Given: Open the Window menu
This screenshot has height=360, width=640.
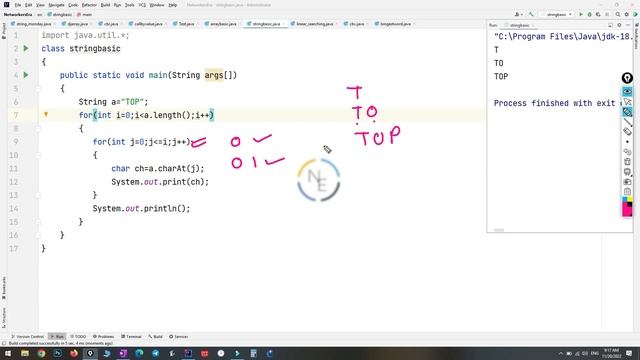Looking at the screenshot, I should [157, 5].
